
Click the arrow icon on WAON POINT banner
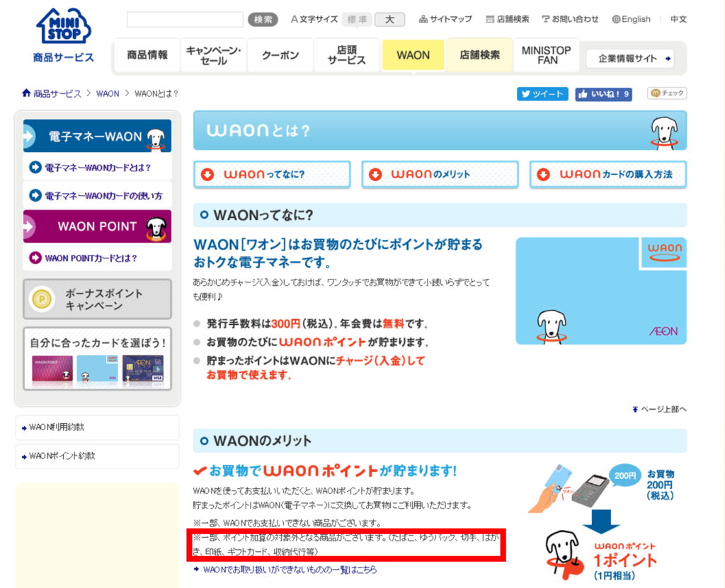(x=29, y=226)
